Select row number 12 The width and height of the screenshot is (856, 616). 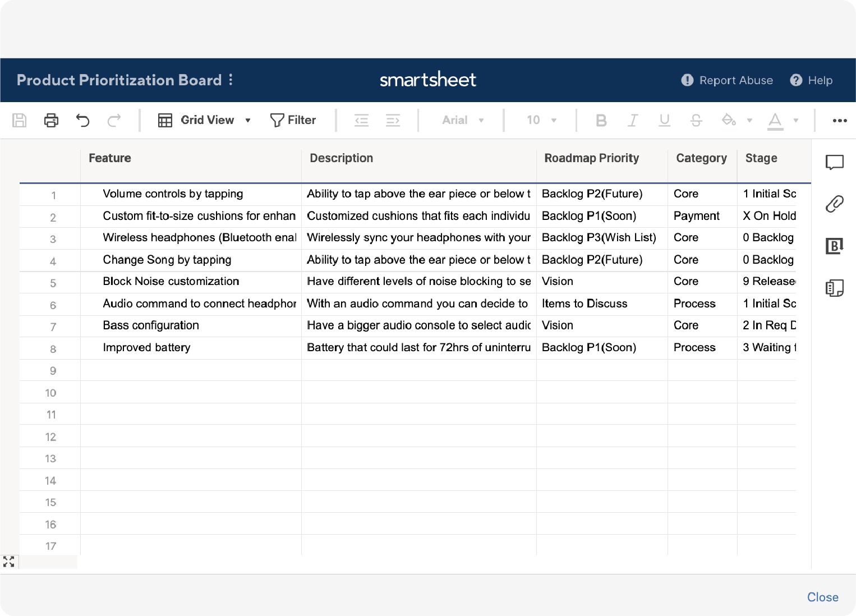pos(51,437)
